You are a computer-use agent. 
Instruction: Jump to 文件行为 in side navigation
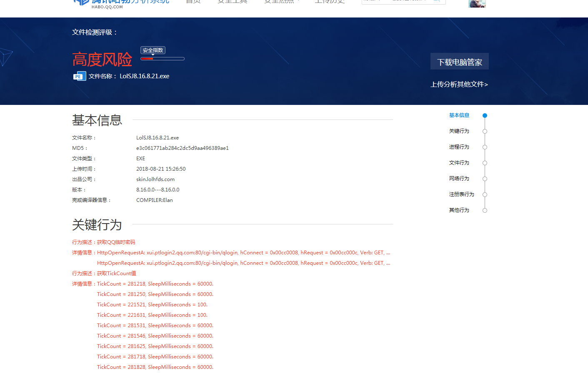[459, 163]
